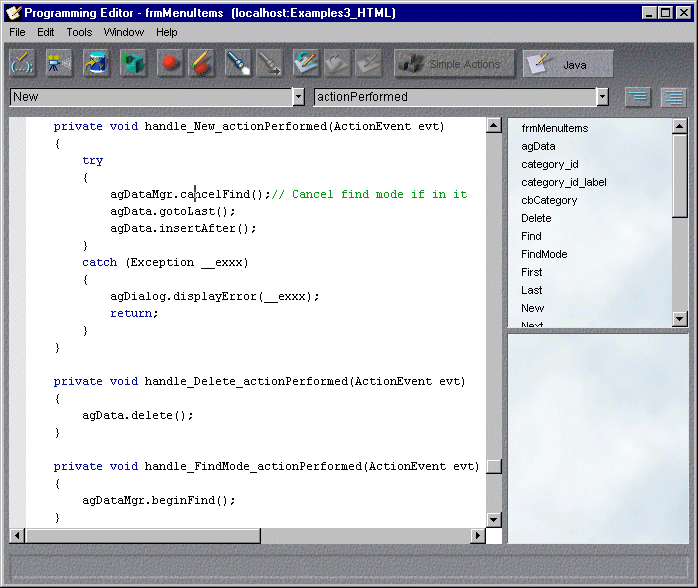Screen dimensions: 698x588
Task: Select Delete in the object list
Action: click(x=536, y=218)
